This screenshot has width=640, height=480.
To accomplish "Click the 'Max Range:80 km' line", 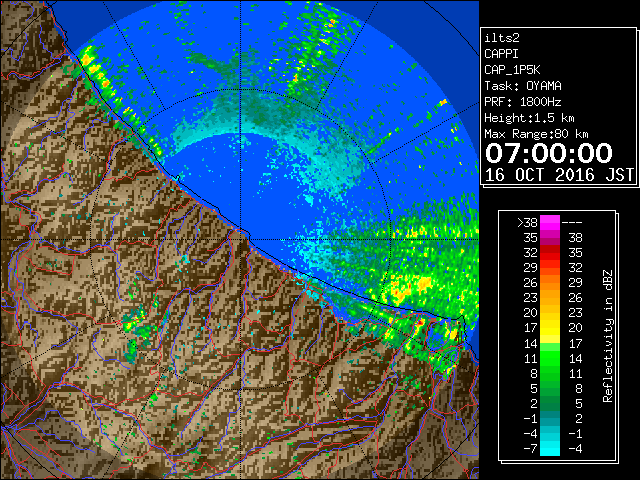I will click(x=536, y=134).
